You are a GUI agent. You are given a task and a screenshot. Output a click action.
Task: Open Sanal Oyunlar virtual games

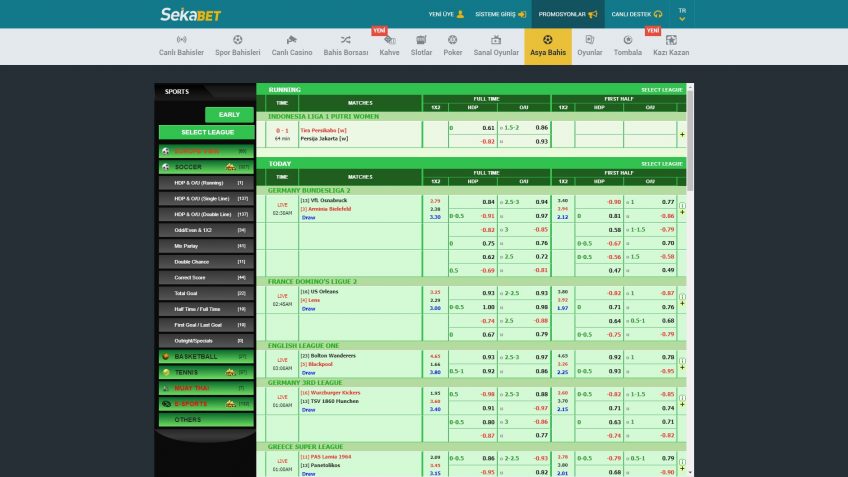(496, 46)
